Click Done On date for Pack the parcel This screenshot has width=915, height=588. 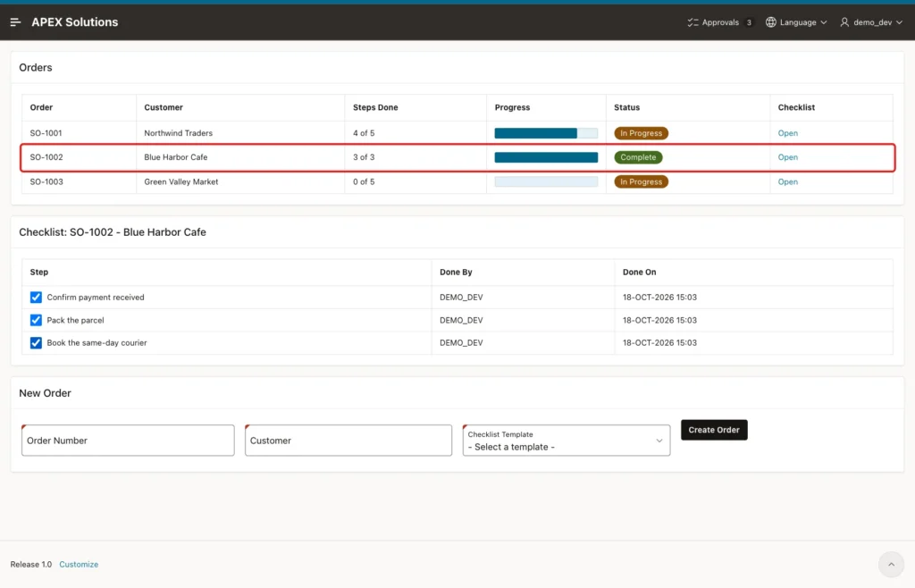click(x=659, y=320)
